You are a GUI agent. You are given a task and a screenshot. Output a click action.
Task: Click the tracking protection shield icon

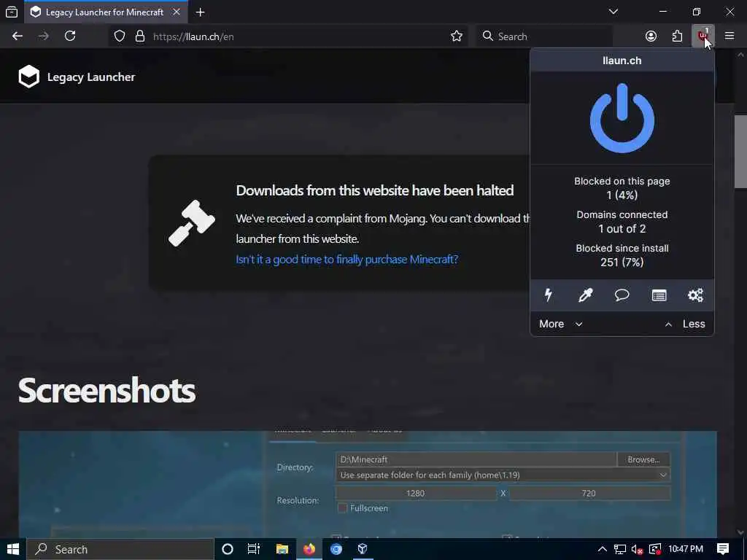(x=120, y=36)
